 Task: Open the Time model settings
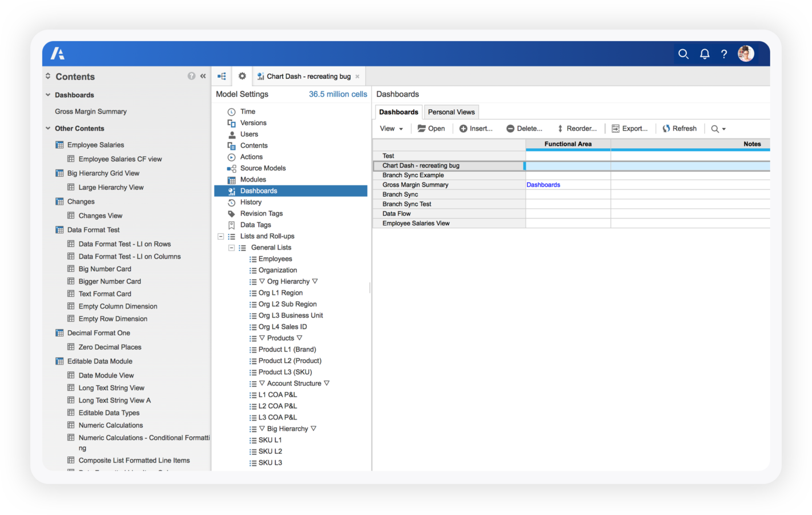click(247, 111)
